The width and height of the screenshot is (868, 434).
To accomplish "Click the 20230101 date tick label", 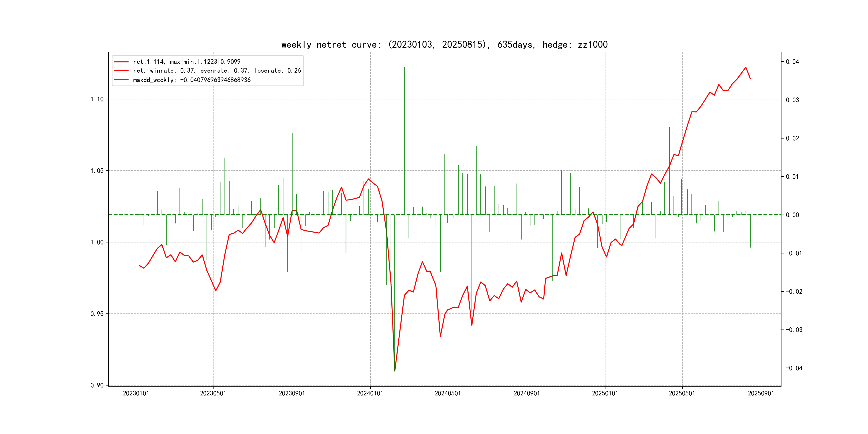I will pos(136,394).
